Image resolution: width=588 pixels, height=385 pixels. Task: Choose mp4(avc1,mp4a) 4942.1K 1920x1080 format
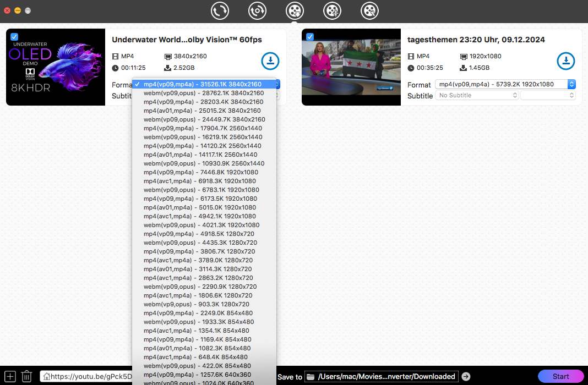click(x=204, y=216)
